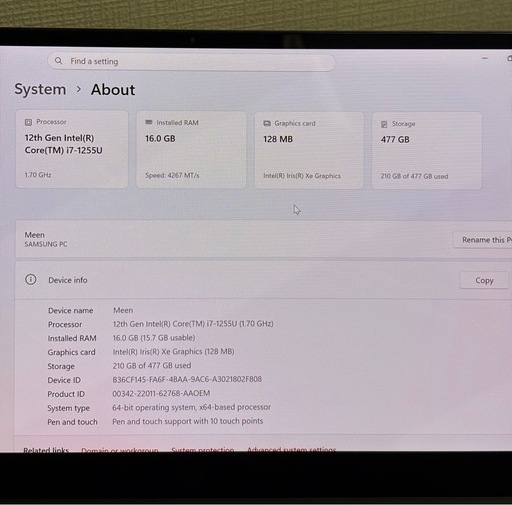This screenshot has height=505, width=512.
Task: Select Processor row value with (1.70 GHz)
Action: tap(193, 324)
